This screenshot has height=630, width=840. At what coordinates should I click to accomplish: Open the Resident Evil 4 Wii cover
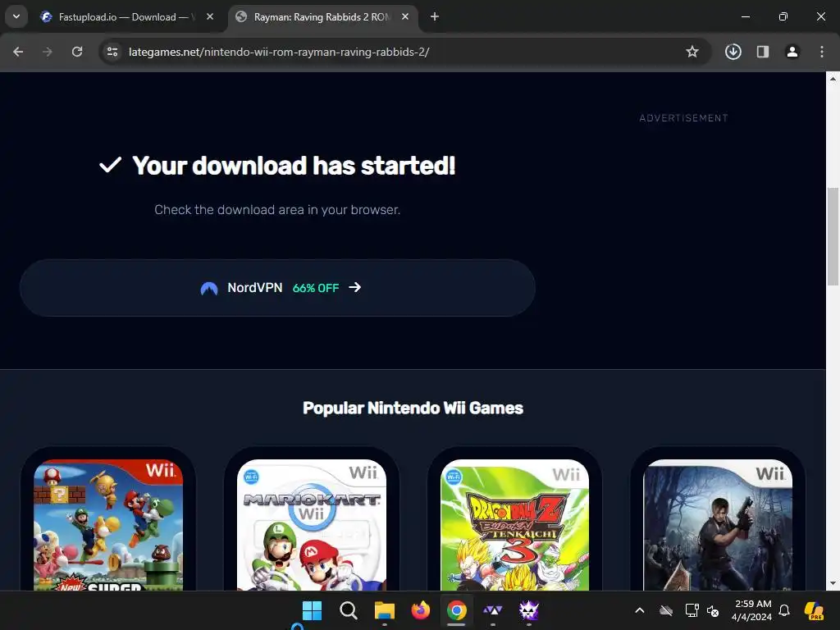[x=718, y=525]
